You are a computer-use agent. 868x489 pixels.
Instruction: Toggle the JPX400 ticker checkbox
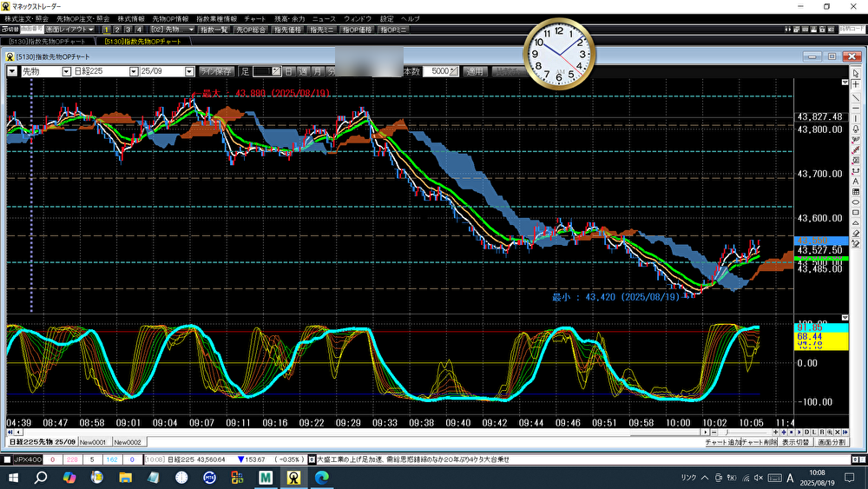[x=7, y=459]
